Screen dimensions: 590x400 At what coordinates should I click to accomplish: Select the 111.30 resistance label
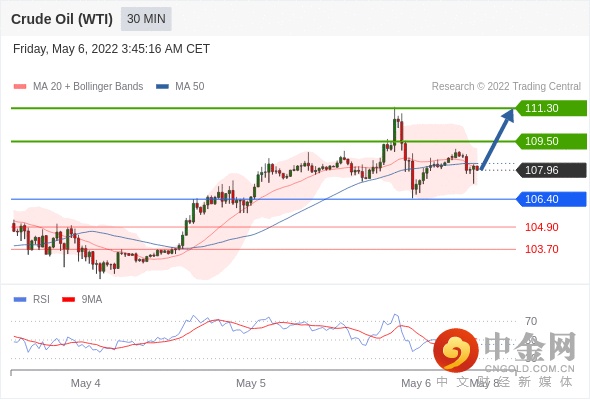coord(551,108)
